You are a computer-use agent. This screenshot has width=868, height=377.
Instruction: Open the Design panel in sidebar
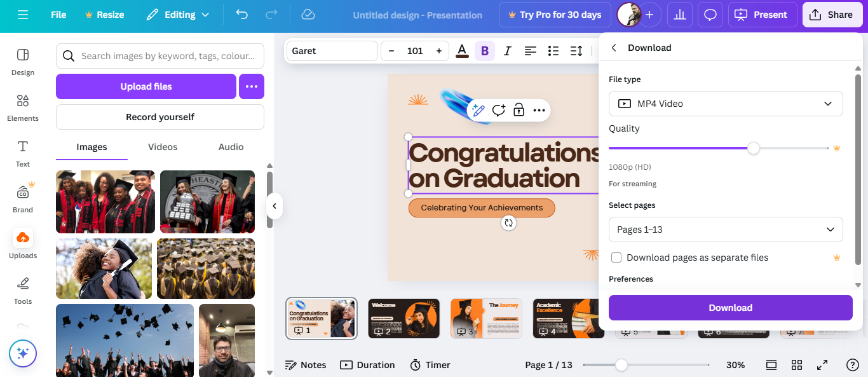23,62
